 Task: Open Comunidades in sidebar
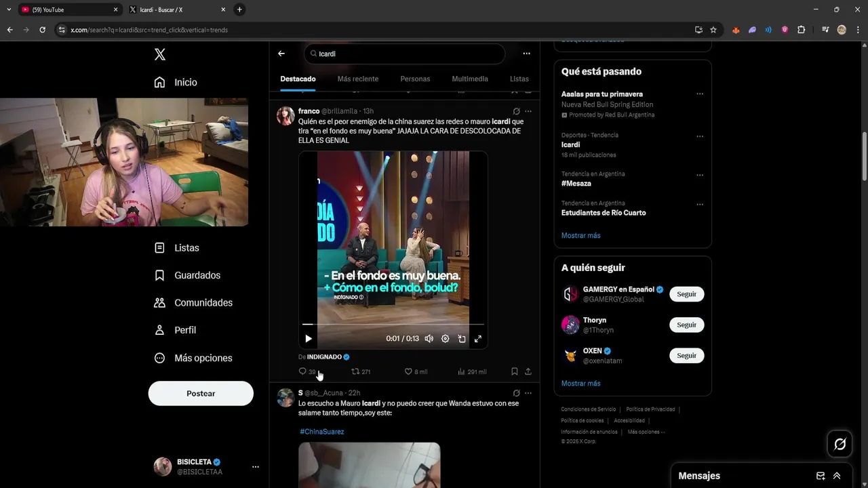tap(193, 303)
